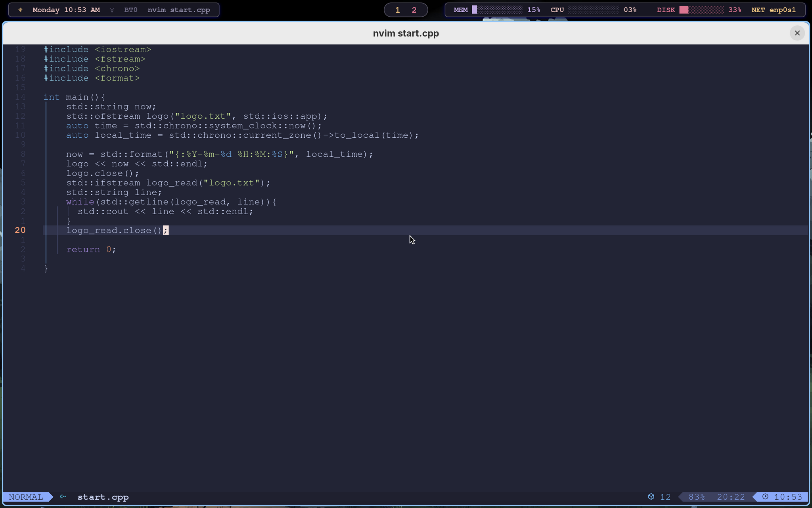Click the DISK usage bar

pyautogui.click(x=701, y=10)
